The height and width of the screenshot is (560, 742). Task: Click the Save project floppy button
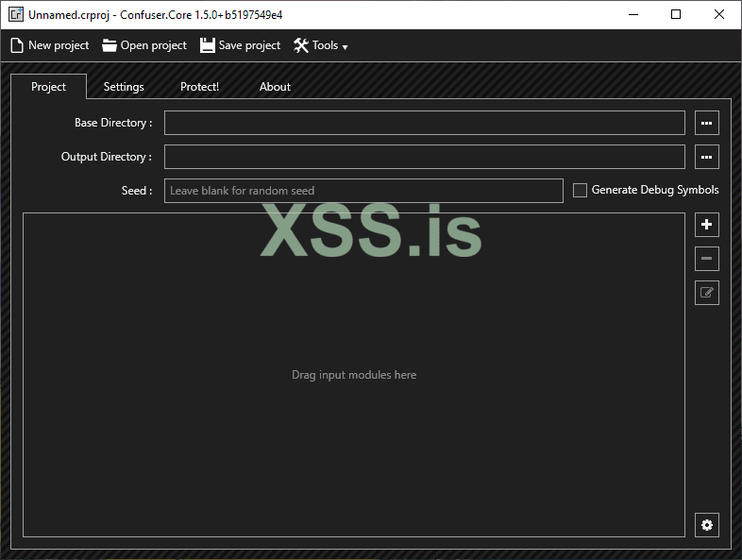click(x=241, y=45)
